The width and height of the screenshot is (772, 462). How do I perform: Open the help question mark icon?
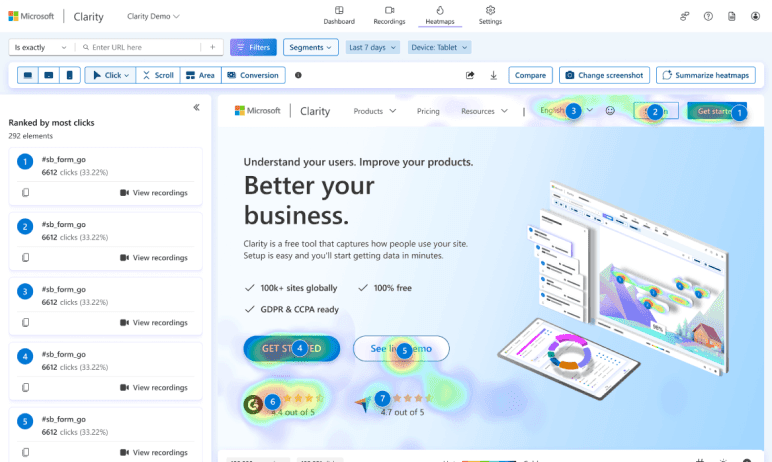[x=708, y=16]
